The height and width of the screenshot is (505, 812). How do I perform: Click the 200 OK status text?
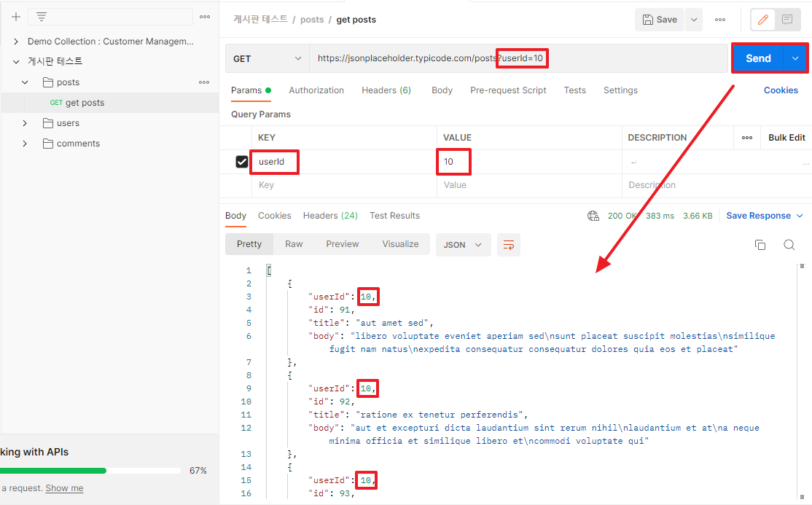622,216
